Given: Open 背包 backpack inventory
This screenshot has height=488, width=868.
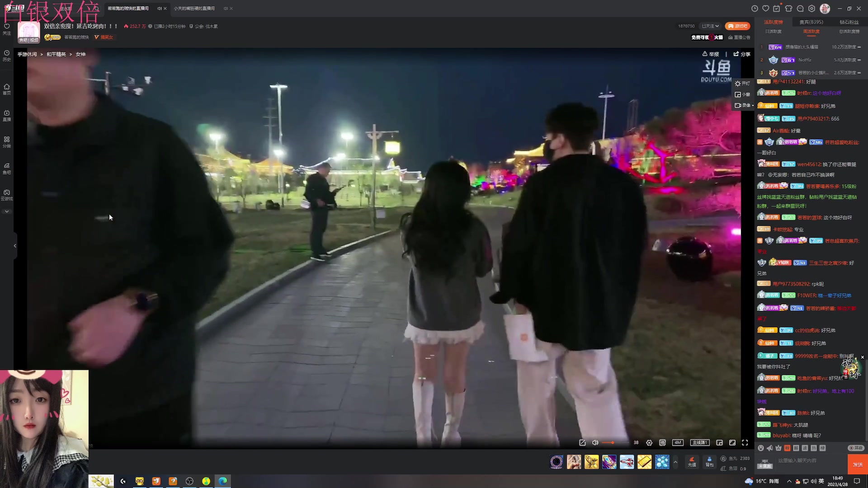Looking at the screenshot, I should [709, 461].
